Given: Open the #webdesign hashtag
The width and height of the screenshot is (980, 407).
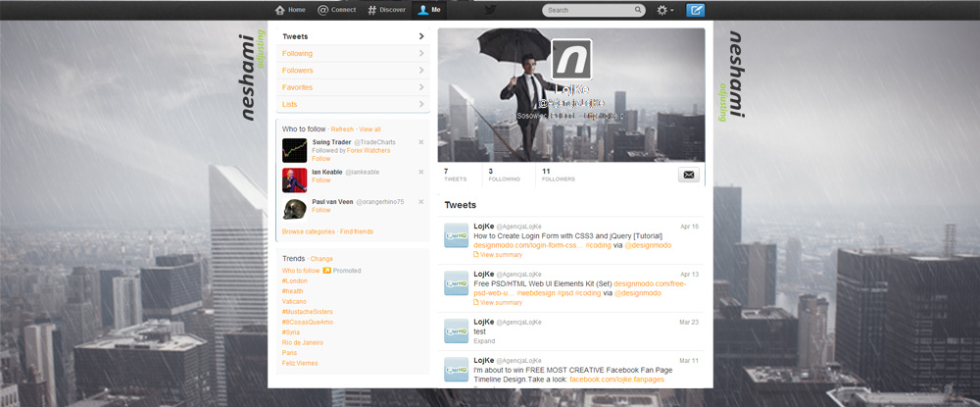Looking at the screenshot, I should [536, 293].
